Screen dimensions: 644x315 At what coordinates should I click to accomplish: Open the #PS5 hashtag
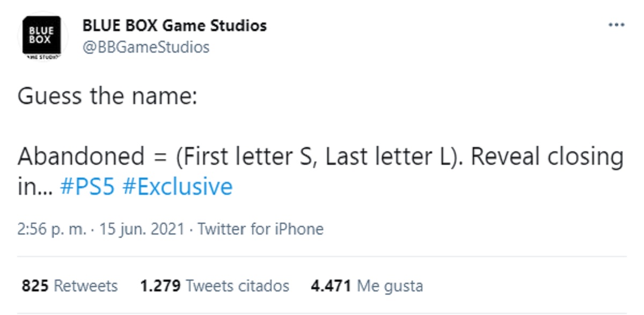pyautogui.click(x=87, y=187)
